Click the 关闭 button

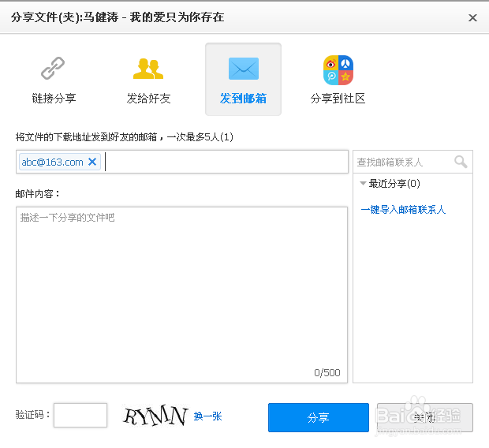click(425, 417)
